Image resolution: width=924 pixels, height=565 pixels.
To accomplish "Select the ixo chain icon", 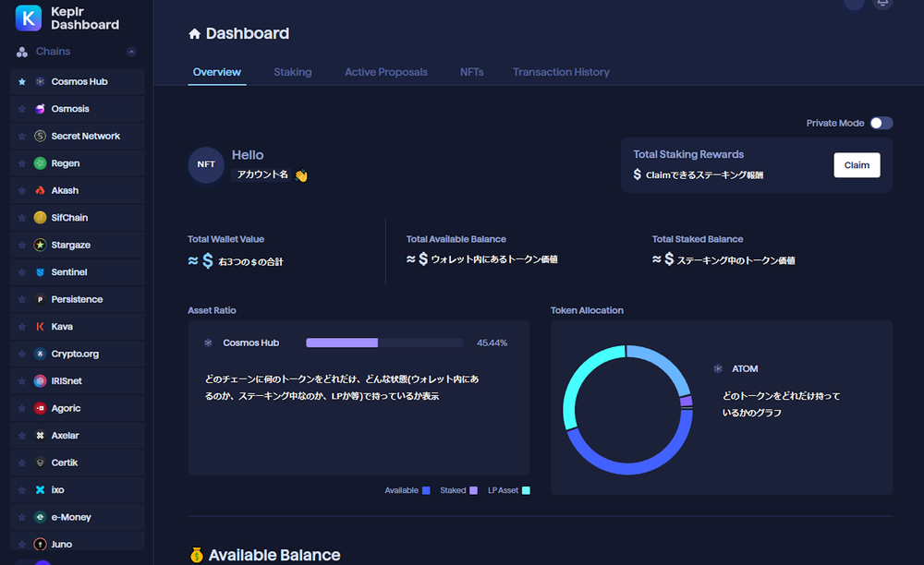I will (40, 489).
